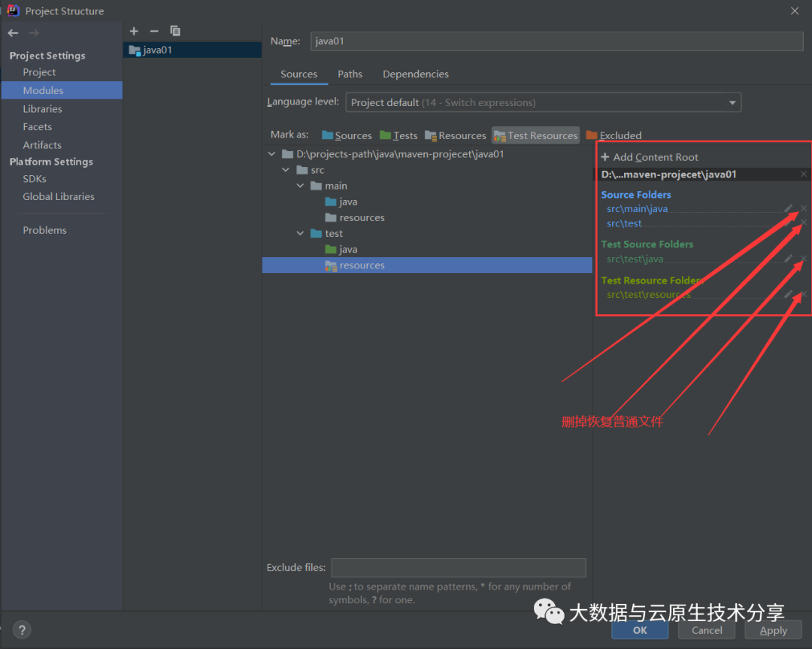This screenshot has width=812, height=649.
Task: Remove selected module with minus icon
Action: [154, 31]
